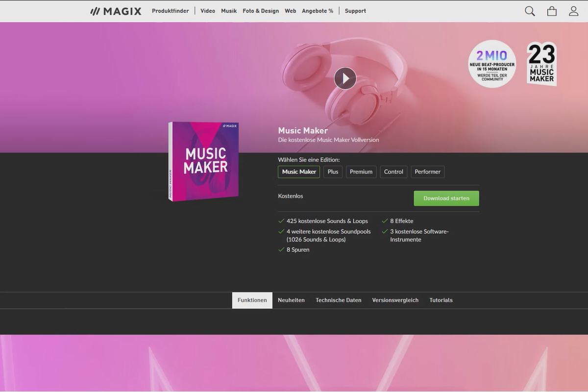Screen dimensions: 588x392
Task: Switch to the Versionsvergleich tab
Action: pos(395,300)
